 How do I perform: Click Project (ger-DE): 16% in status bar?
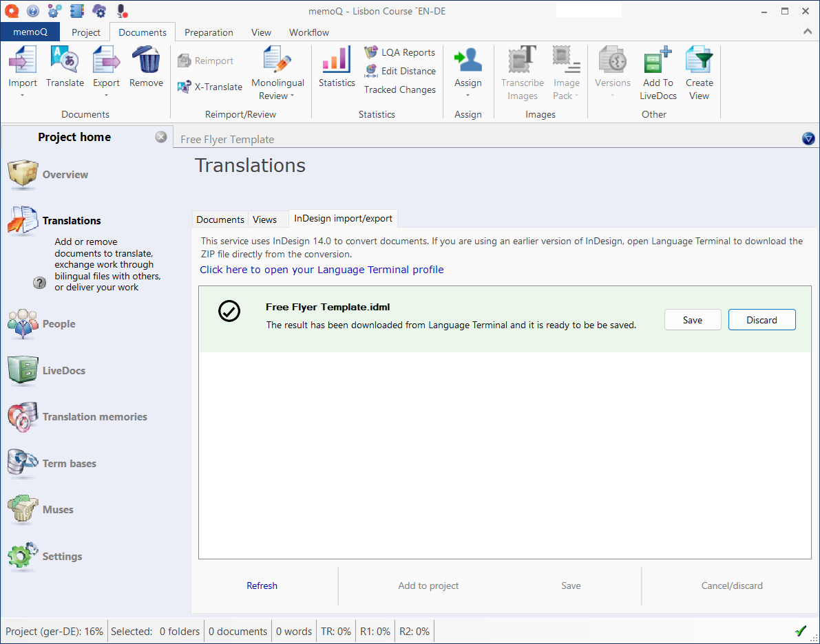(54, 632)
